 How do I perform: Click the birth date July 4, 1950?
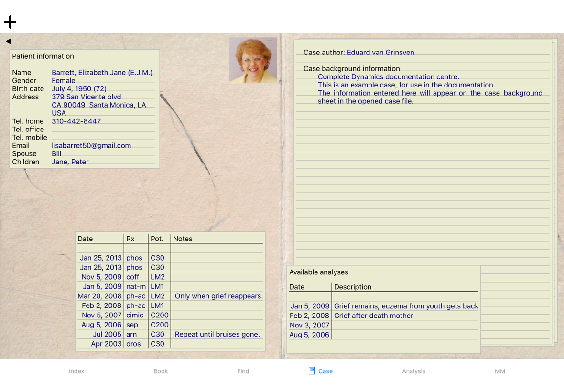pyautogui.click(x=79, y=89)
